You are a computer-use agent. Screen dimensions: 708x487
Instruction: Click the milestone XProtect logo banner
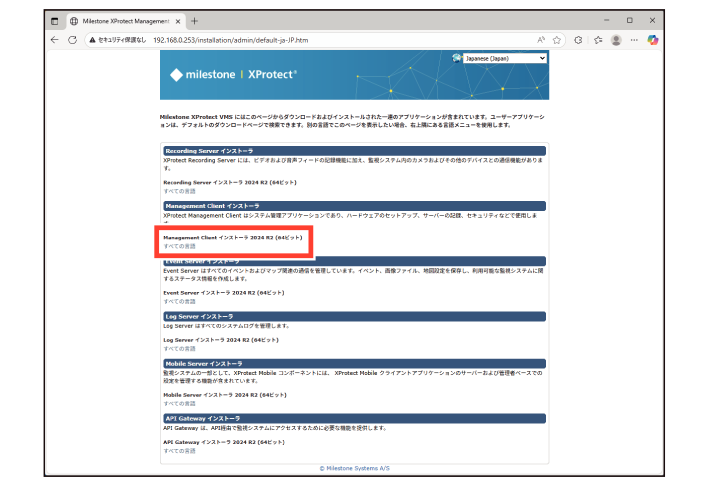coord(233,74)
